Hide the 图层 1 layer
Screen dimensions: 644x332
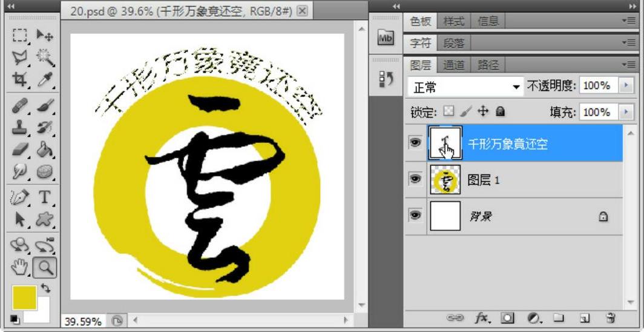tap(415, 179)
